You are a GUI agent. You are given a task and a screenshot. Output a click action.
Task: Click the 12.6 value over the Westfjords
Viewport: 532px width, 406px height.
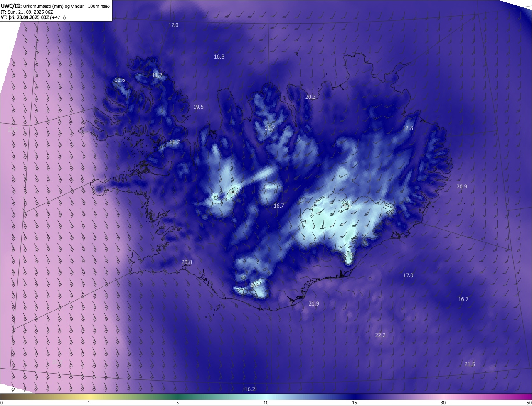point(120,80)
